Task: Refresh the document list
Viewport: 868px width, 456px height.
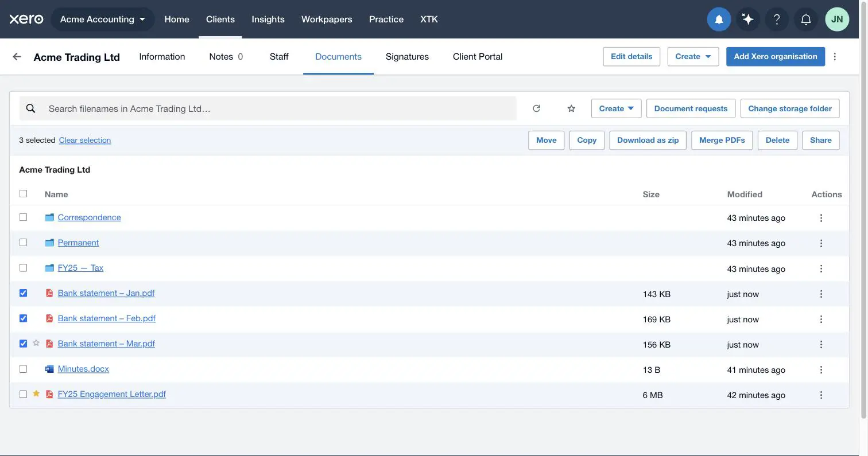Action: point(536,108)
